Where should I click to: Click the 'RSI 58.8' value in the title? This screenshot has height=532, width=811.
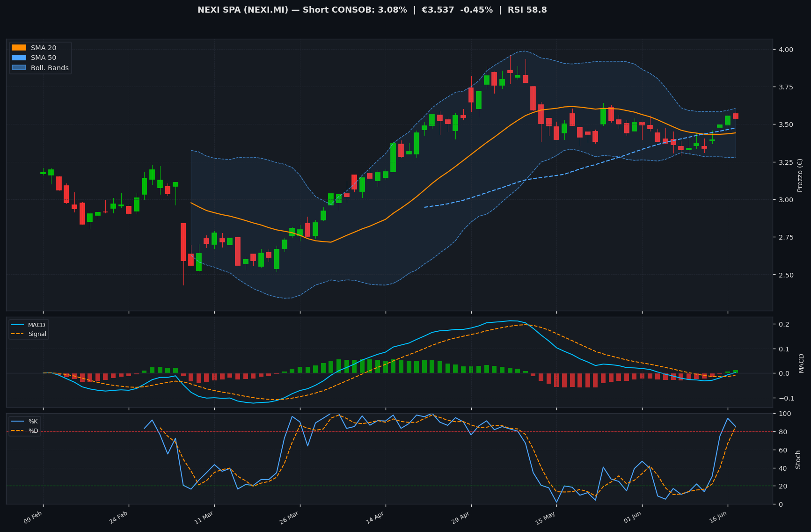coord(528,10)
